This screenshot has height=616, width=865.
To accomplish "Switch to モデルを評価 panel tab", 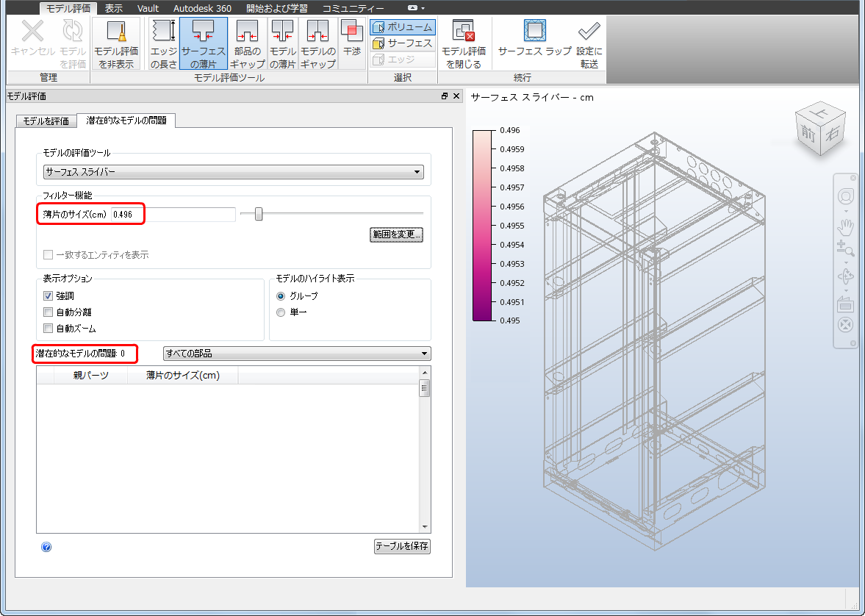I will (46, 121).
